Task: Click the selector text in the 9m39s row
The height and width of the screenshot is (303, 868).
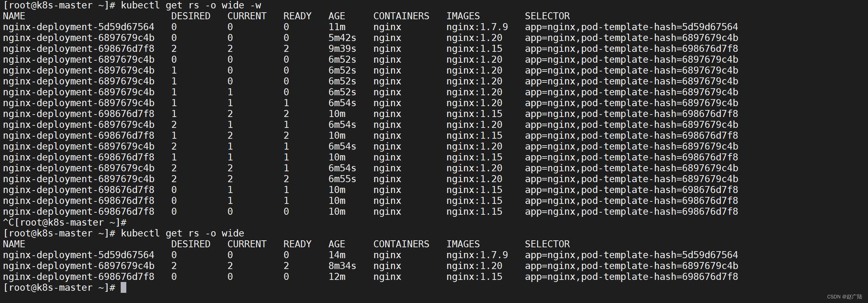Action: (632, 49)
